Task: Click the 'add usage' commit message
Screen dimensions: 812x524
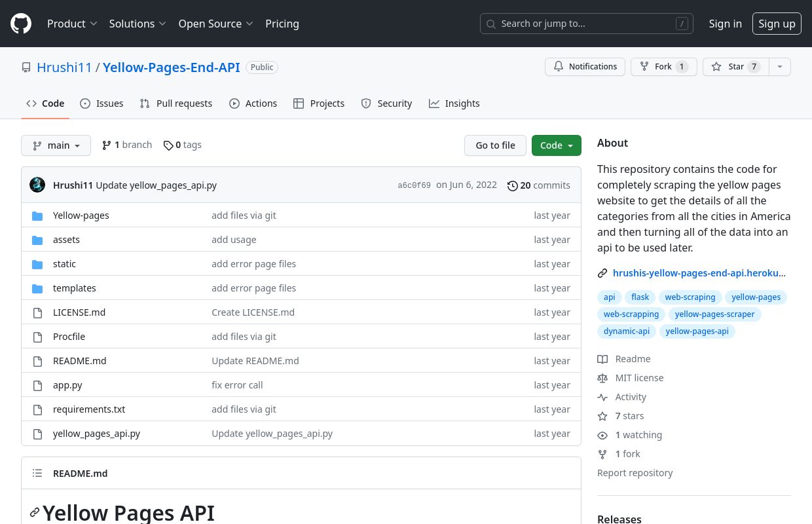Action: tap(234, 240)
